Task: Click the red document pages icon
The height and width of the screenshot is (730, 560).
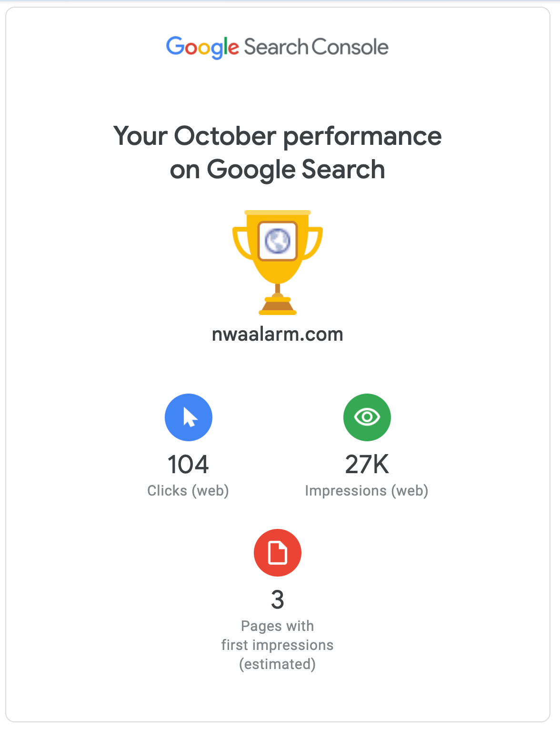Action: pos(278,553)
